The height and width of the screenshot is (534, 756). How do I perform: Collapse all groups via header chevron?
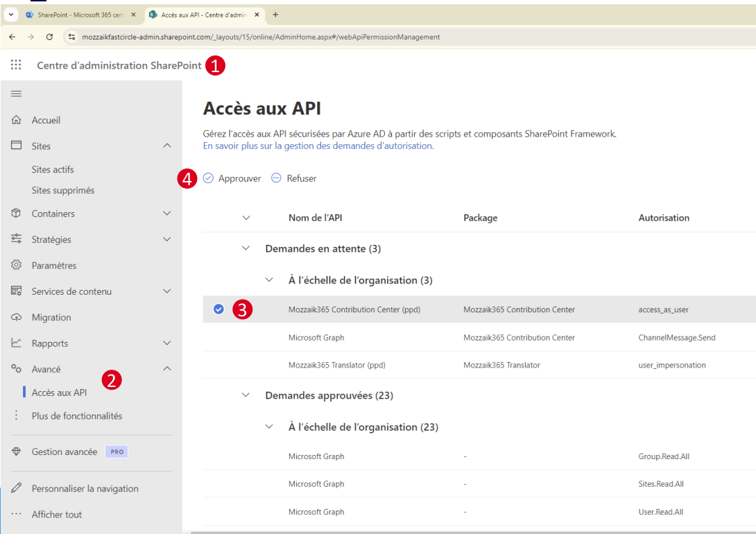pyautogui.click(x=246, y=218)
